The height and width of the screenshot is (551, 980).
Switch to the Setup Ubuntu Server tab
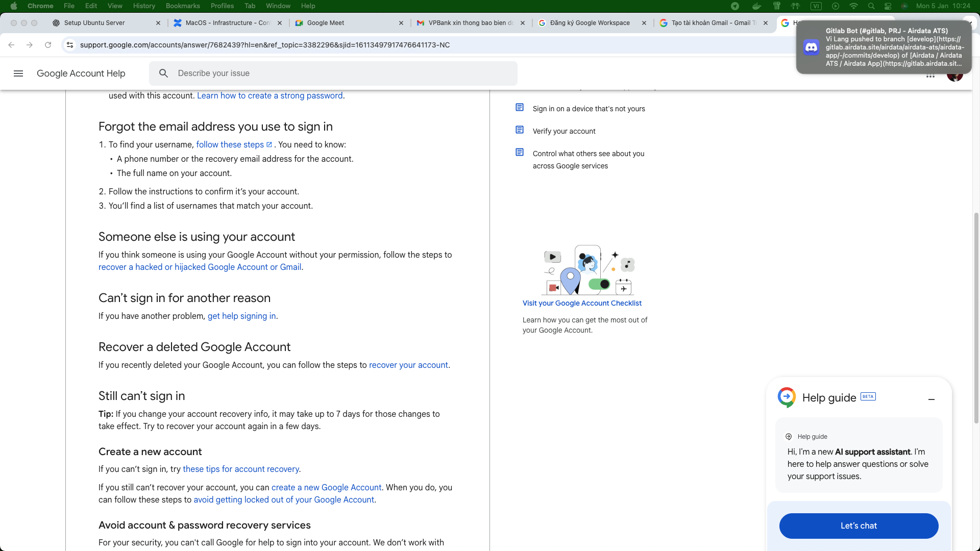pos(94,23)
